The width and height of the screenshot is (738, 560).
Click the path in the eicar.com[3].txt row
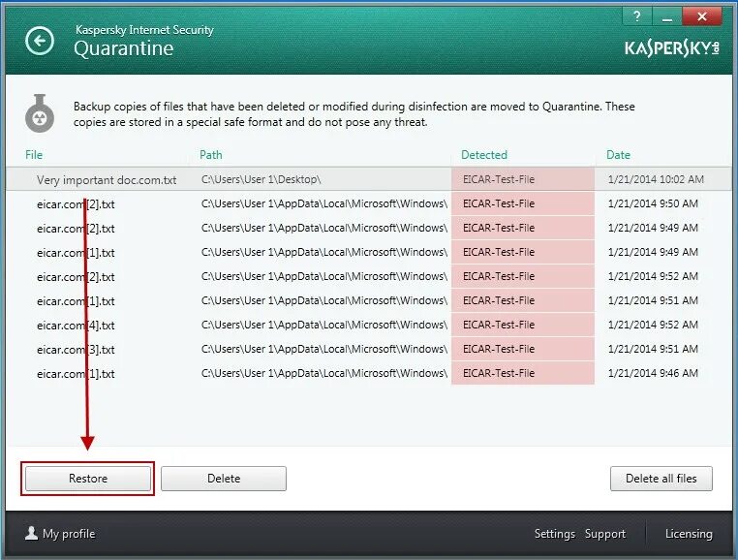324,349
